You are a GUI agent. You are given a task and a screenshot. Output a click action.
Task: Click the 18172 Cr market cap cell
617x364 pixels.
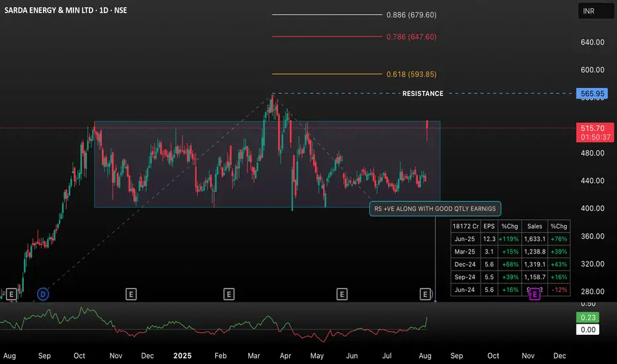coord(465,226)
